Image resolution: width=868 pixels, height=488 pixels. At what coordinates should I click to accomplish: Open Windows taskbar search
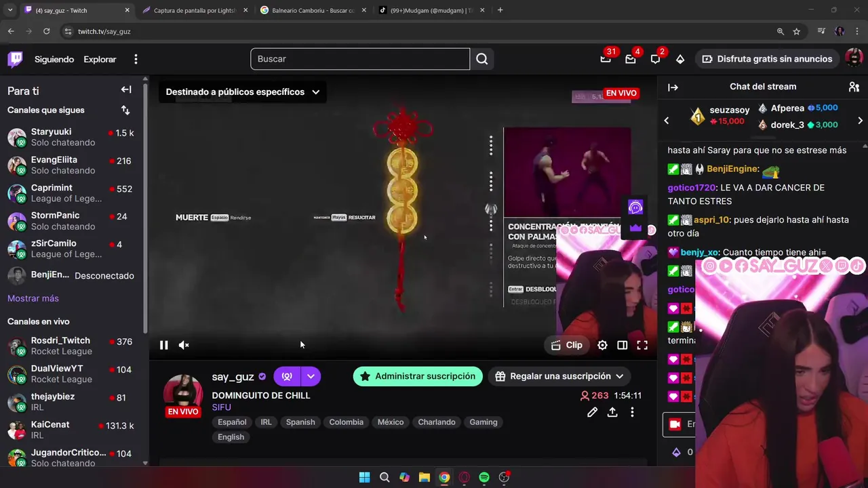point(384,477)
